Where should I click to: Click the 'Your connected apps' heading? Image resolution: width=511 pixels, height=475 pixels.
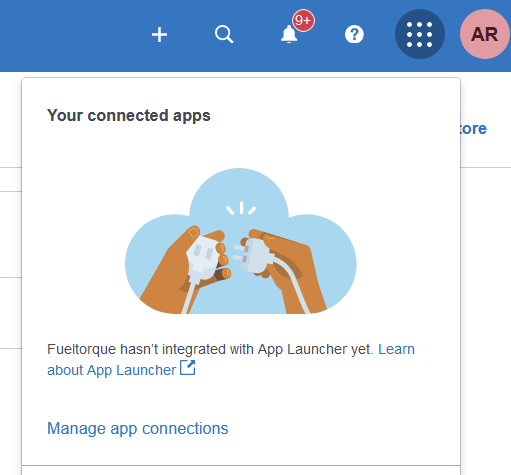[x=129, y=115]
